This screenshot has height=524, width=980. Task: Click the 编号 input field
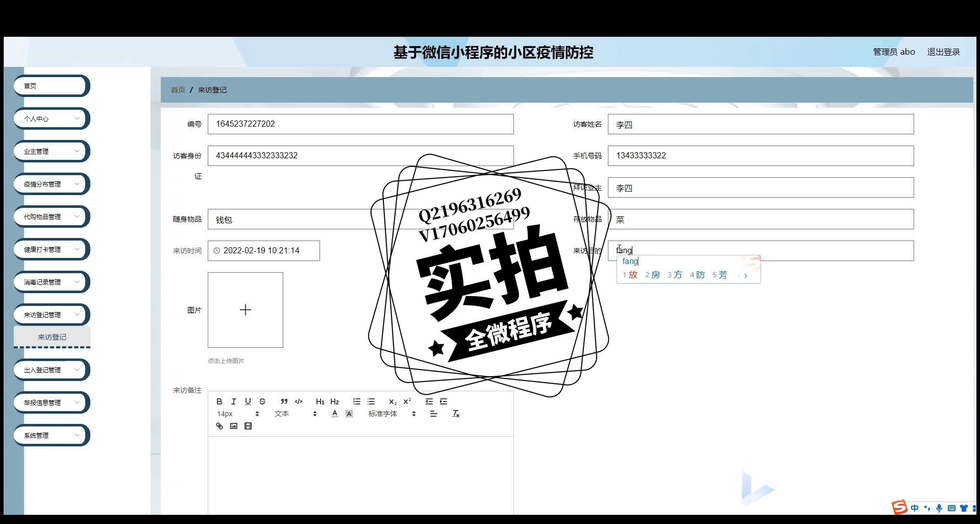360,124
